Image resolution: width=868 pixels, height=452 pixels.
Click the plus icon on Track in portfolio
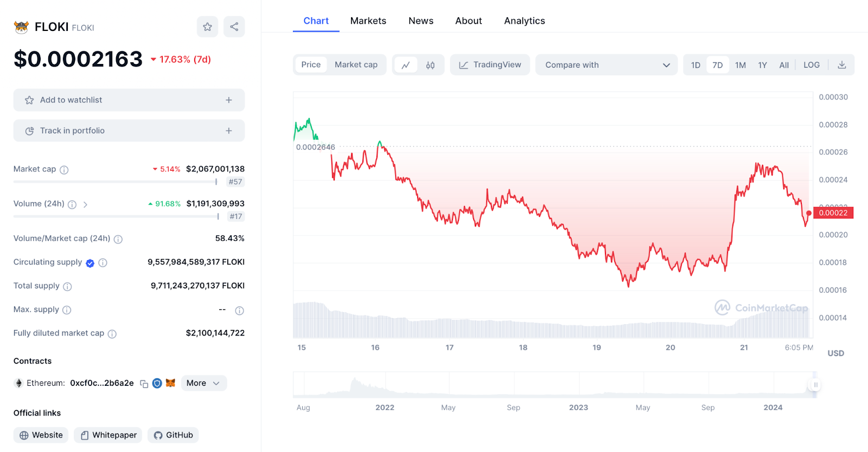coord(229,131)
